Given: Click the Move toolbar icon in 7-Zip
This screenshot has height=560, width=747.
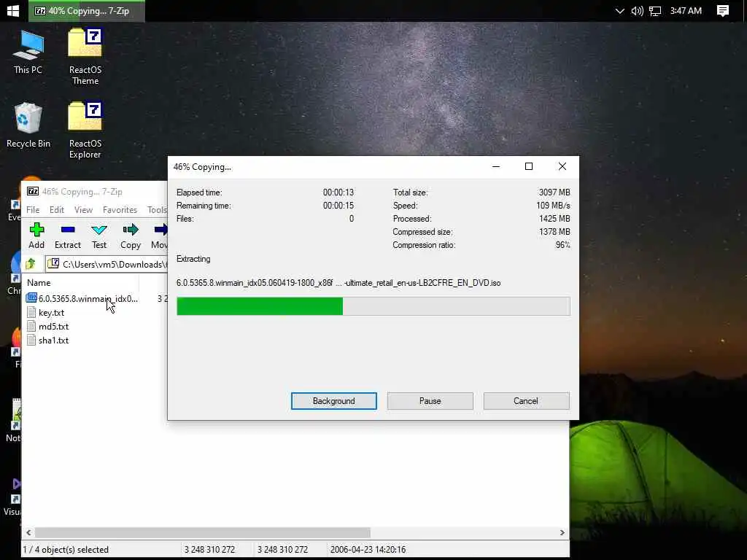Looking at the screenshot, I should coord(161,230).
